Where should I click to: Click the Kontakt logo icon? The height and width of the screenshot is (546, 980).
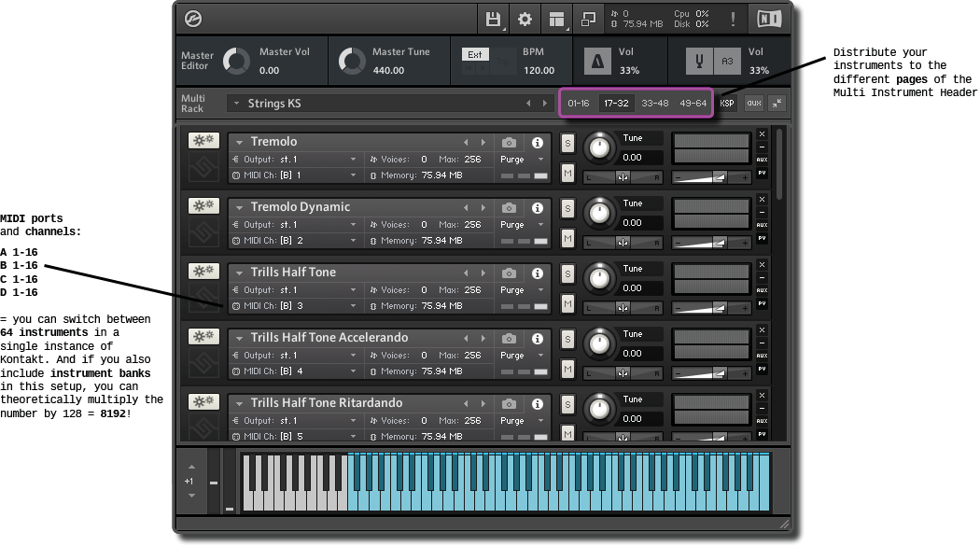coord(193,20)
